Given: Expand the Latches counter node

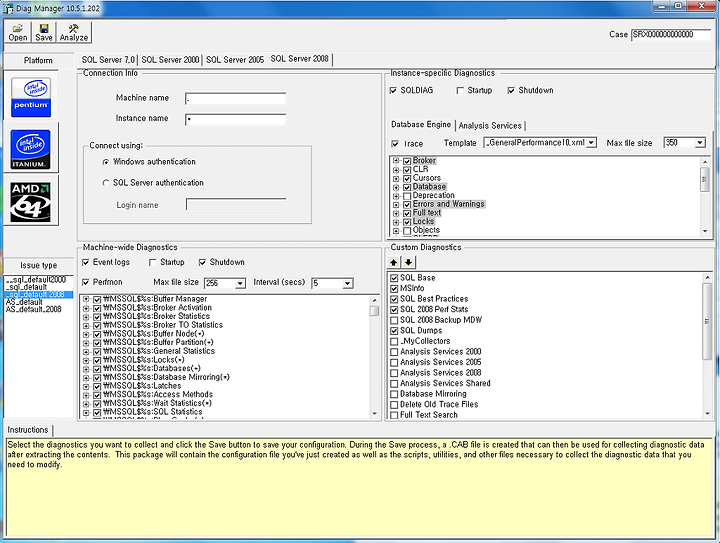Looking at the screenshot, I should (86, 386).
